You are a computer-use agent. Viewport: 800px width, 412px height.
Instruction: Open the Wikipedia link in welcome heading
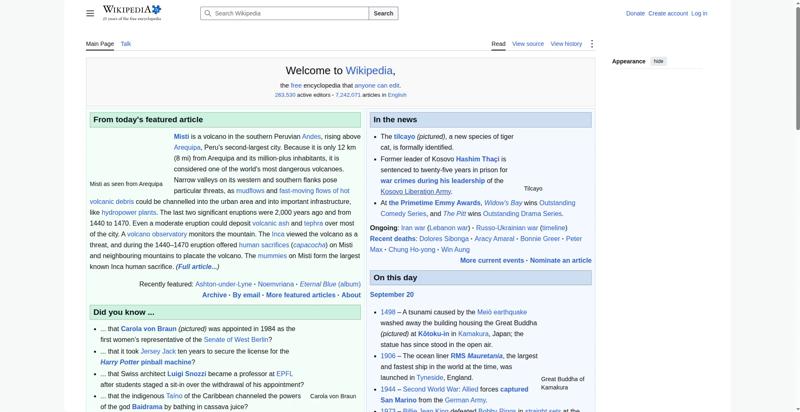point(369,71)
